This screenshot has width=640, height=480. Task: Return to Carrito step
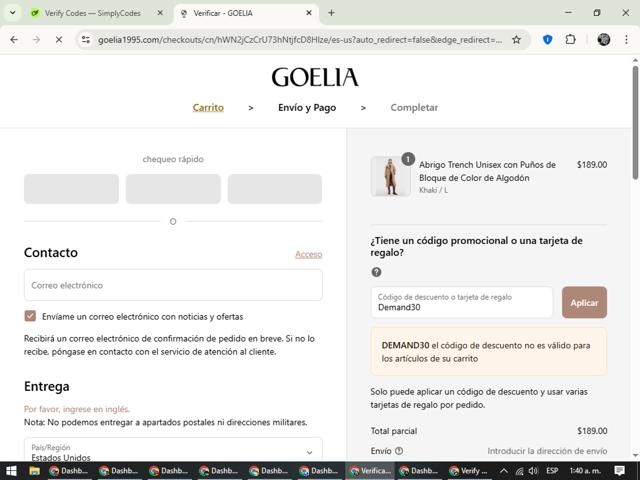tap(208, 107)
